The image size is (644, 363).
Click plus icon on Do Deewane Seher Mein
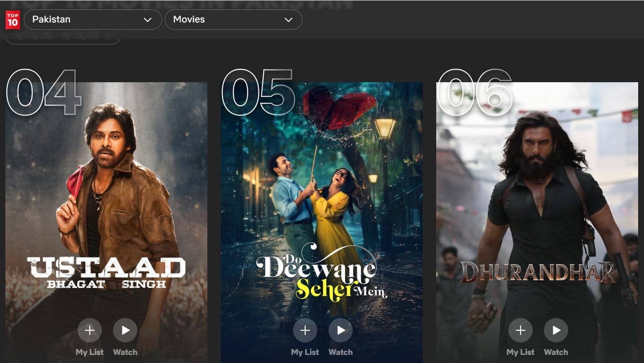coord(305,331)
